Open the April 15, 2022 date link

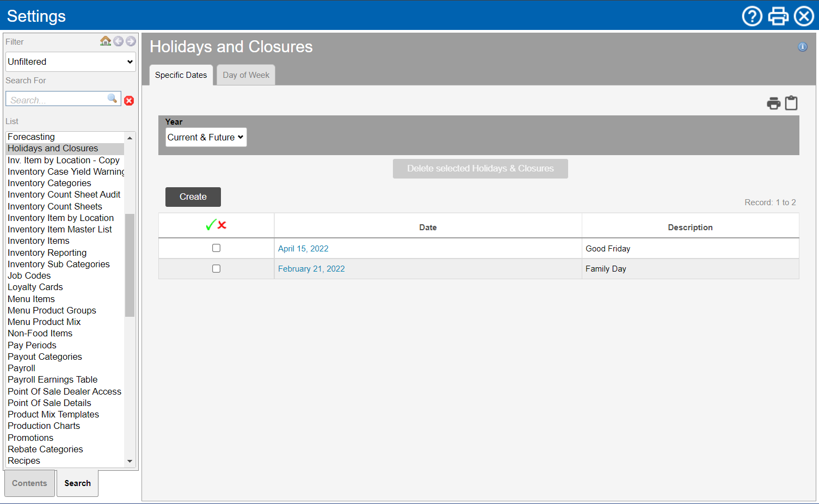(x=303, y=249)
